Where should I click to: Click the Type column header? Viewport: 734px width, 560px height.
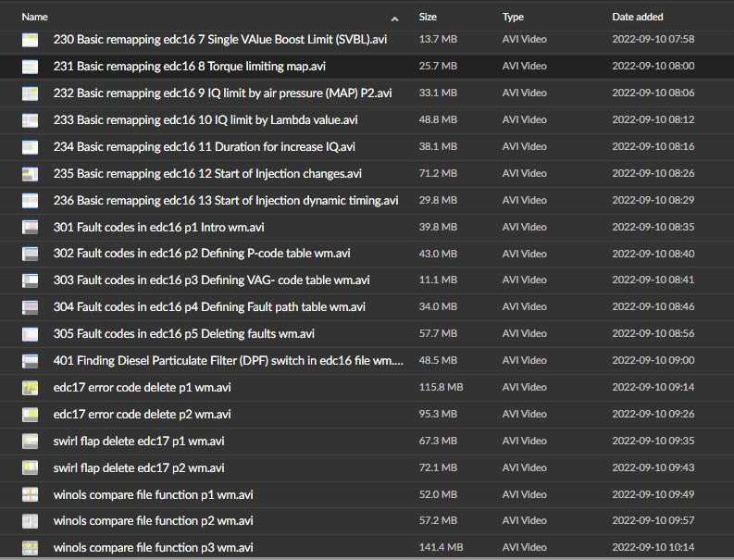pyautogui.click(x=513, y=17)
